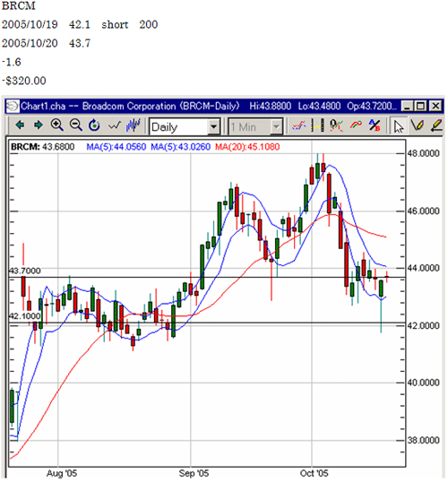The image size is (448, 482).
Task: Click the blue refresh chart icon
Action: pyautogui.click(x=94, y=125)
